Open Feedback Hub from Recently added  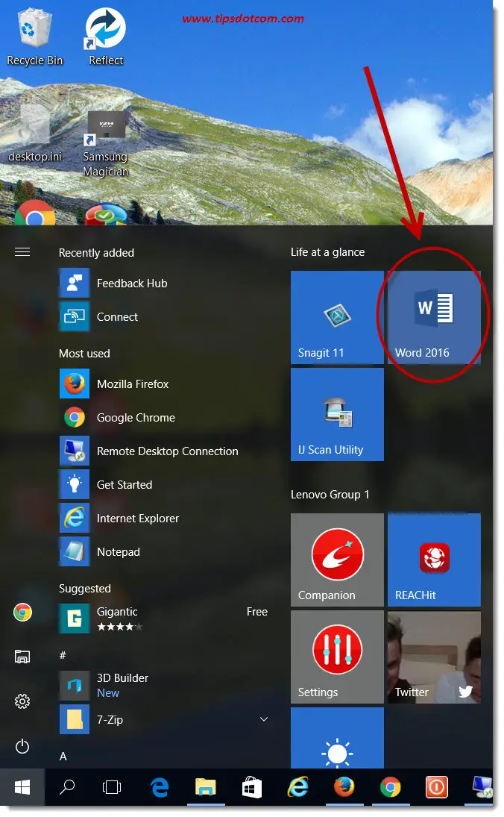point(164,284)
